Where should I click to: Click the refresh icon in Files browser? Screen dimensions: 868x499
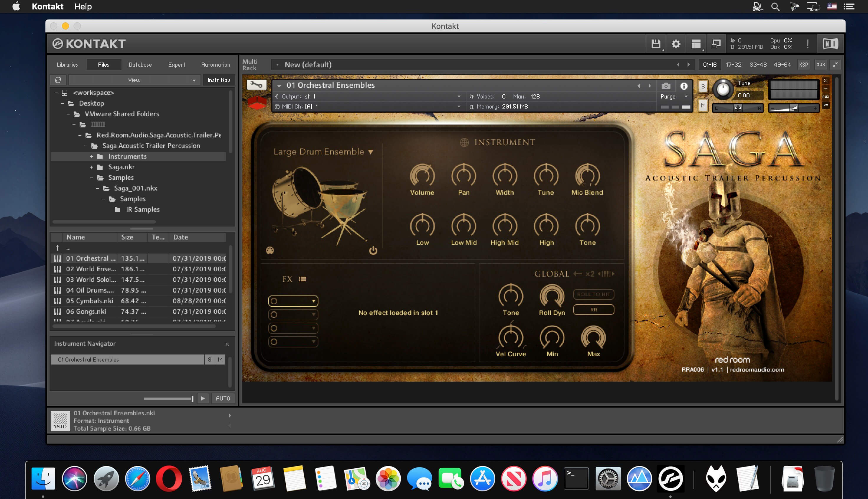tap(58, 80)
